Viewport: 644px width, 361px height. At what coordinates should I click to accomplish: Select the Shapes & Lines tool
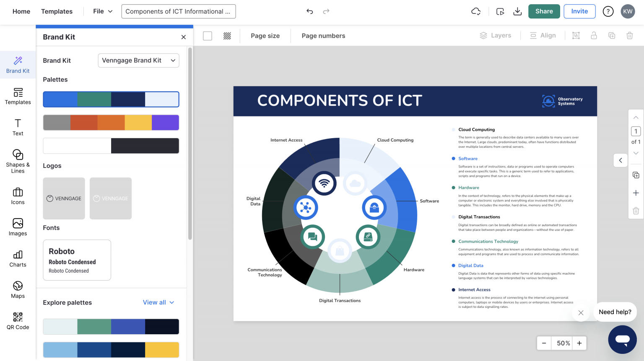18,161
